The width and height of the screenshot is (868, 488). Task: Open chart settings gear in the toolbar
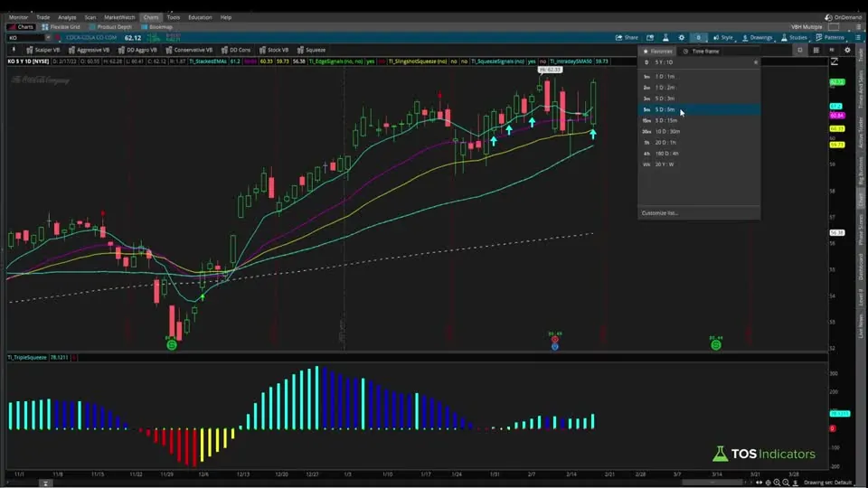click(x=682, y=38)
